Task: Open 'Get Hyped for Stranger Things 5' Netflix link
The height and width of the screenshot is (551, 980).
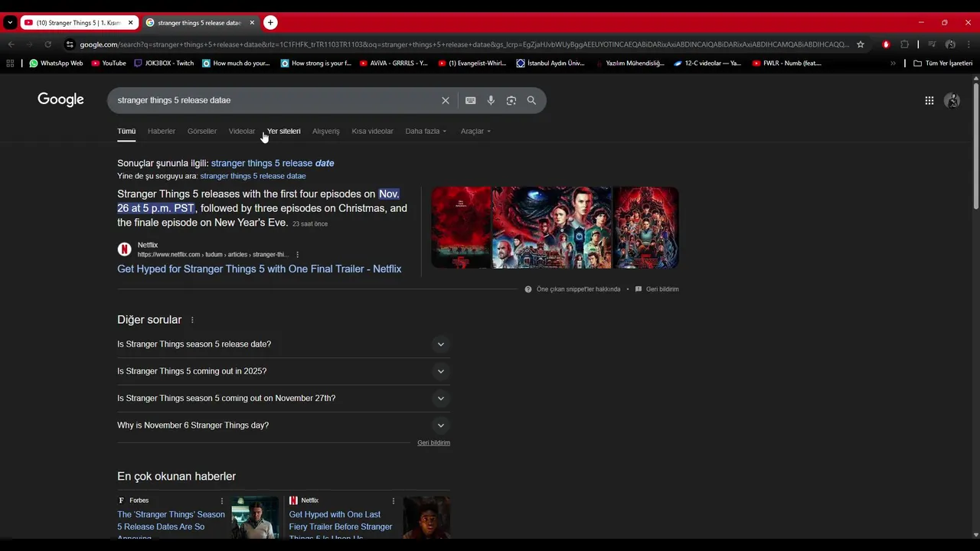Action: pos(259,269)
